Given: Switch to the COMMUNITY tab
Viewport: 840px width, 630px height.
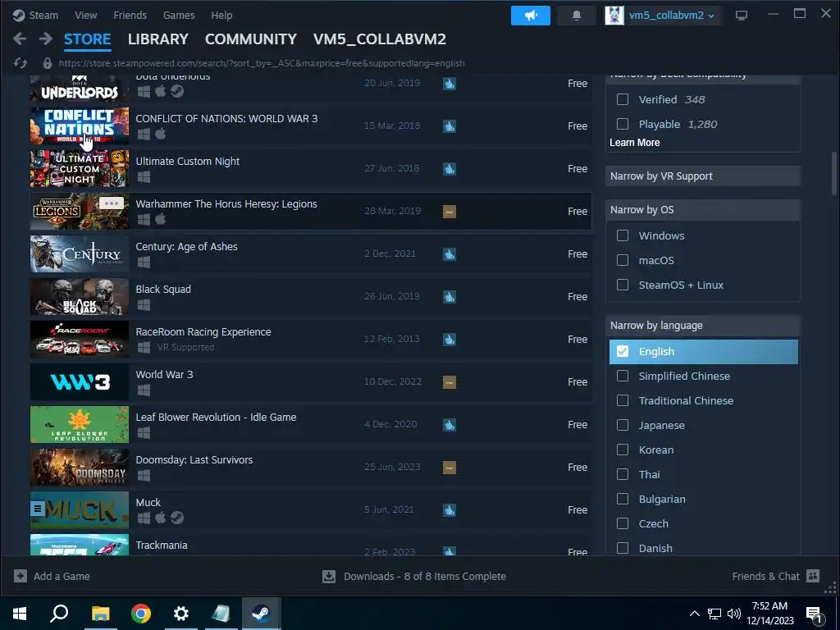Looking at the screenshot, I should [x=251, y=39].
